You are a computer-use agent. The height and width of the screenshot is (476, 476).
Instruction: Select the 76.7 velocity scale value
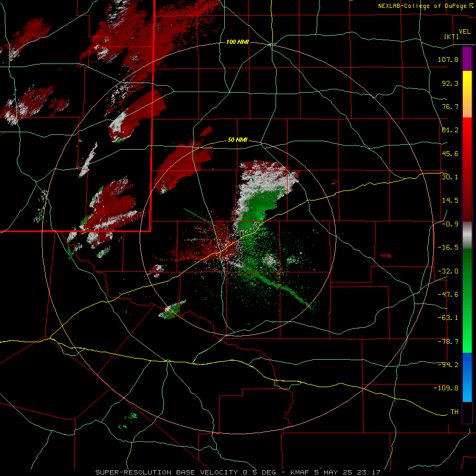click(x=450, y=106)
